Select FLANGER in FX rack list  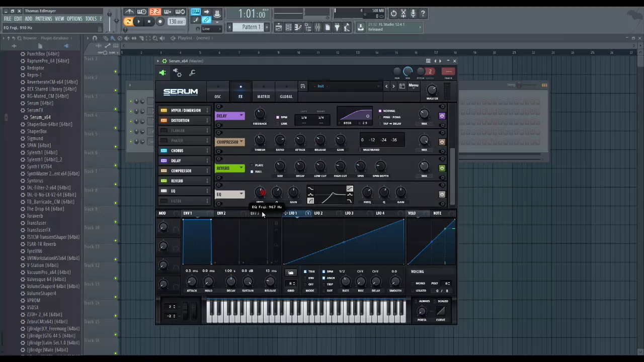pos(184,131)
